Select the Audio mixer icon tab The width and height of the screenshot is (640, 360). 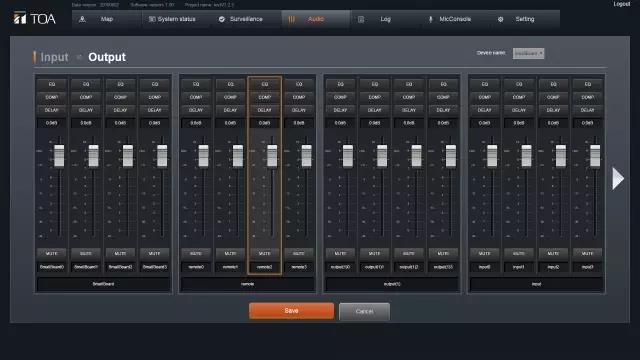click(x=291, y=19)
